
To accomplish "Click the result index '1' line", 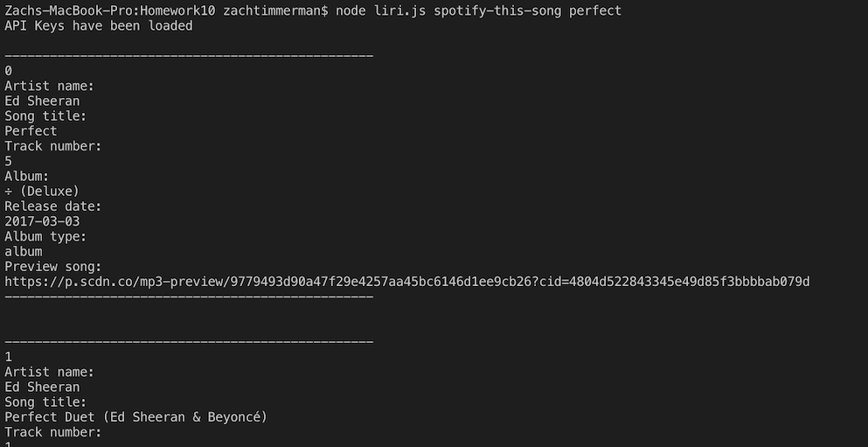I will (9, 357).
